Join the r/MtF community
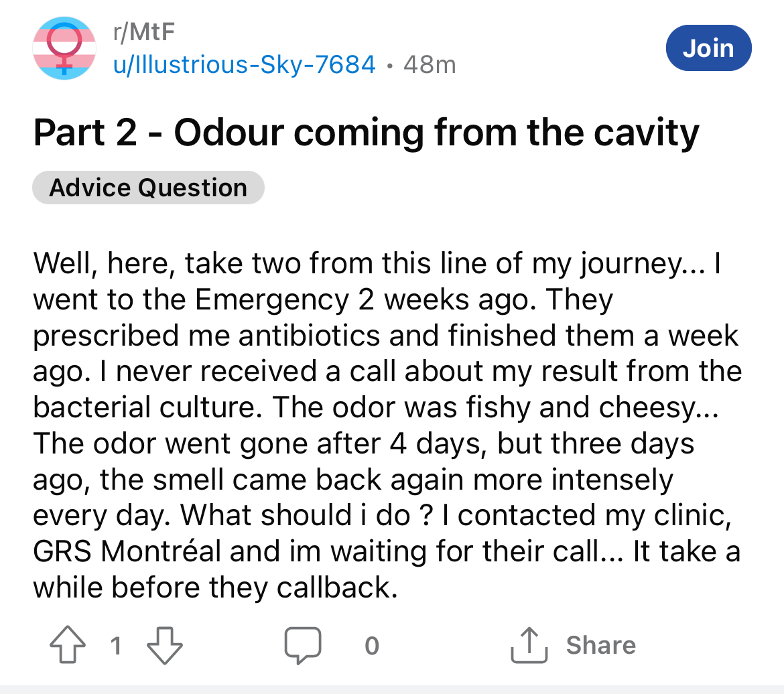 point(708,48)
